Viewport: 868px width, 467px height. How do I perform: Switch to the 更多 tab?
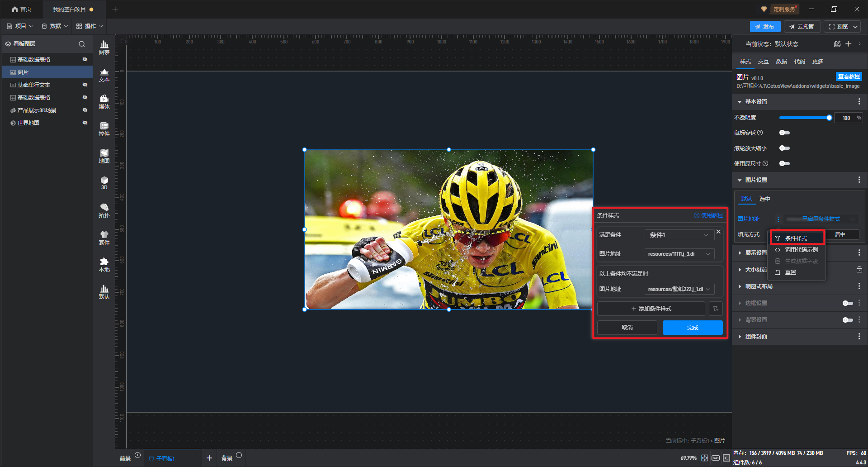click(x=817, y=62)
